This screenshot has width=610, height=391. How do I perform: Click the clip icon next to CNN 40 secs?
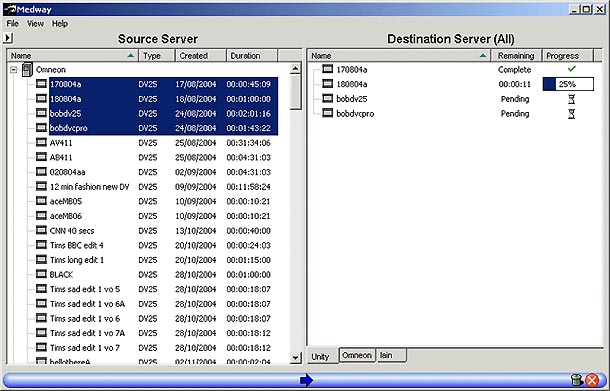pyautogui.click(x=41, y=230)
